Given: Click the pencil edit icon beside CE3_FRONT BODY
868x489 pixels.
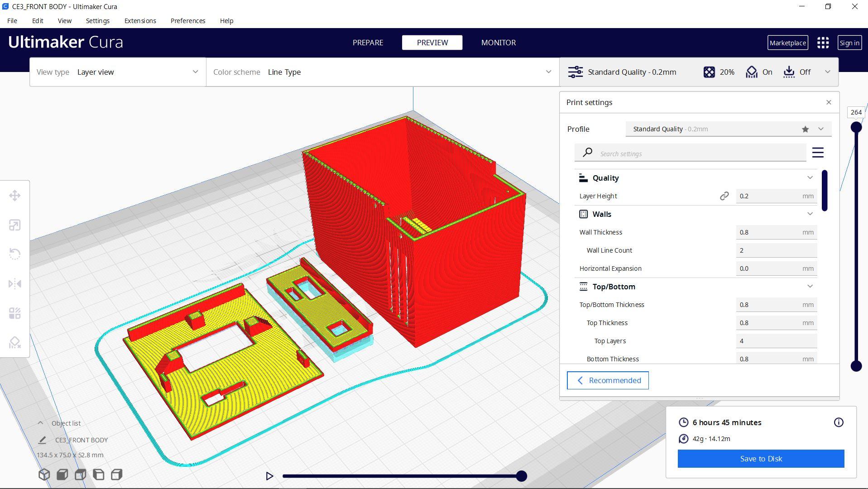Looking at the screenshot, I should (42, 440).
